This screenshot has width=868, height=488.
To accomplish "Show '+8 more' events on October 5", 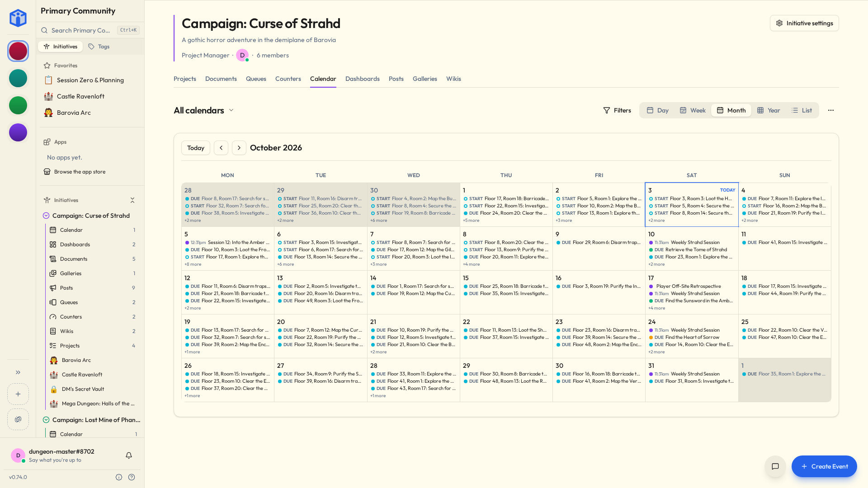I will pyautogui.click(x=193, y=264).
